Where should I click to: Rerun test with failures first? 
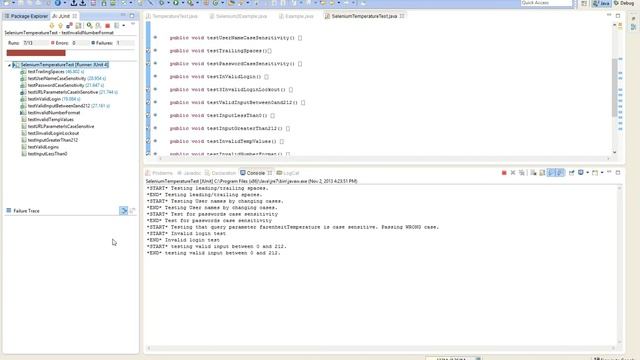[x=98, y=26]
